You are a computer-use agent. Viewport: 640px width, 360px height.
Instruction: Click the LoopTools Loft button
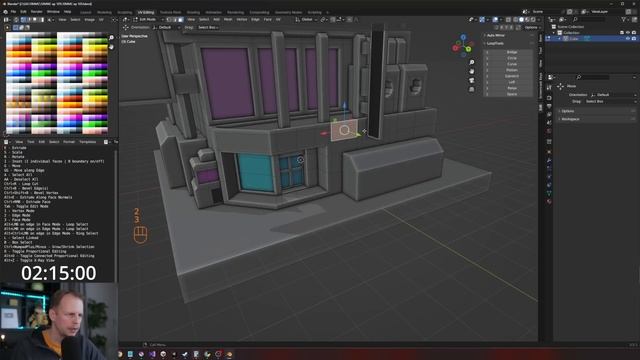coord(512,82)
